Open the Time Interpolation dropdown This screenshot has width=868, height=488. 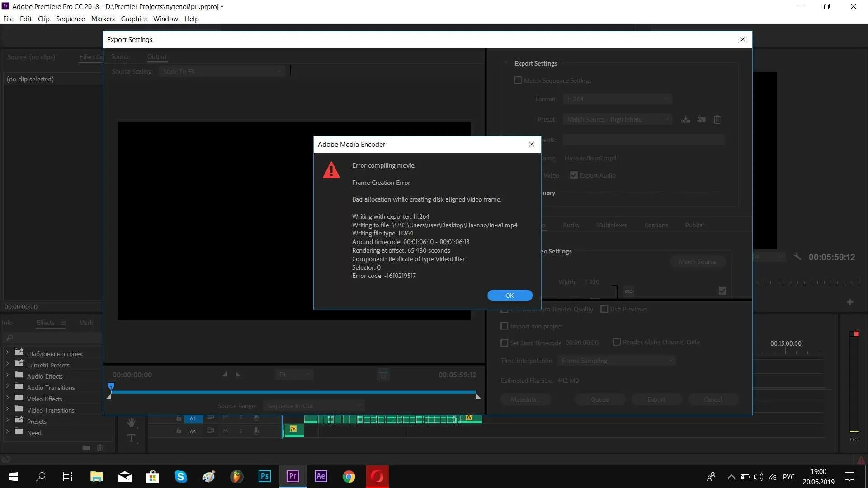pyautogui.click(x=617, y=361)
